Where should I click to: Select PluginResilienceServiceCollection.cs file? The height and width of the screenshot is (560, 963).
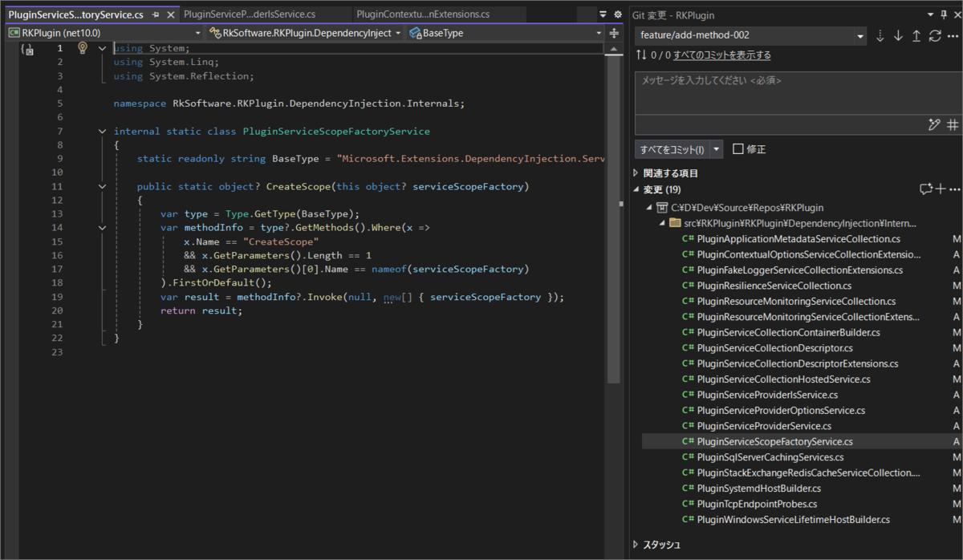coord(774,286)
